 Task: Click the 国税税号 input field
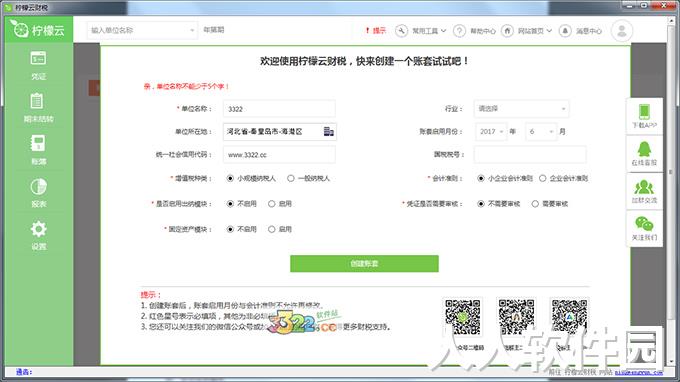(530, 155)
